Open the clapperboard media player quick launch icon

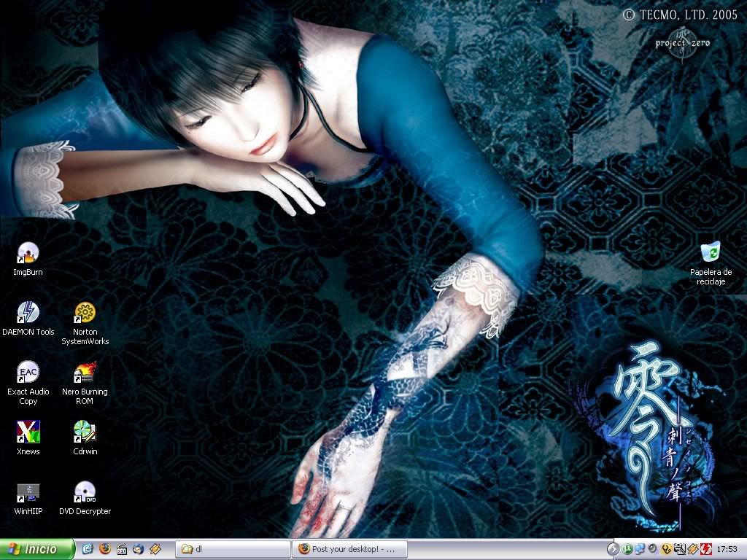pos(122,550)
